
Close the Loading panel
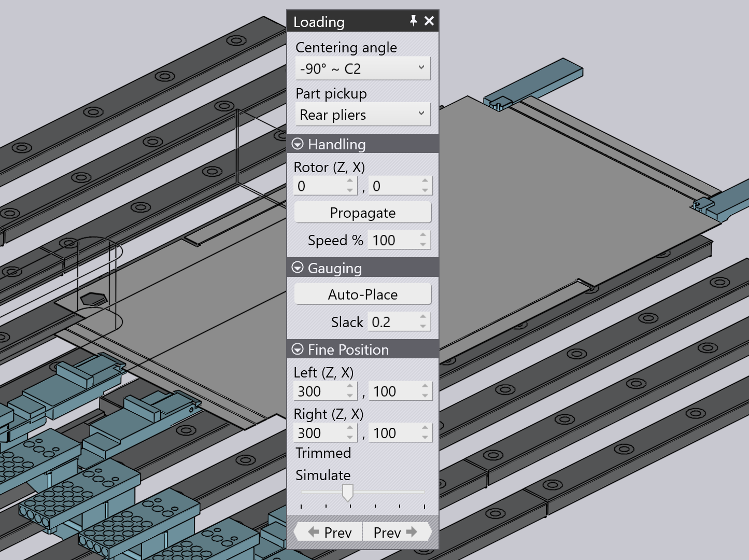(x=429, y=21)
